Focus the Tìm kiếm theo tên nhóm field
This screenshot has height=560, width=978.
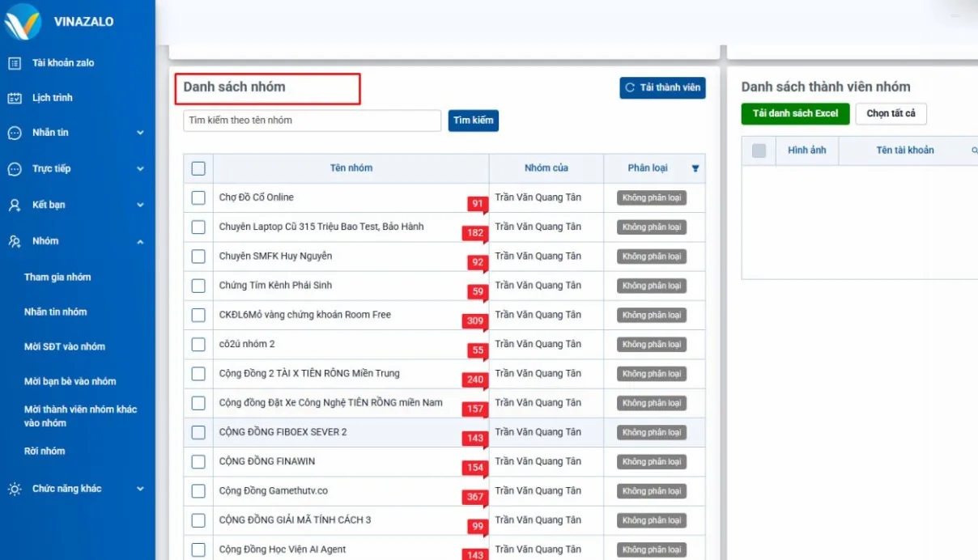click(312, 121)
